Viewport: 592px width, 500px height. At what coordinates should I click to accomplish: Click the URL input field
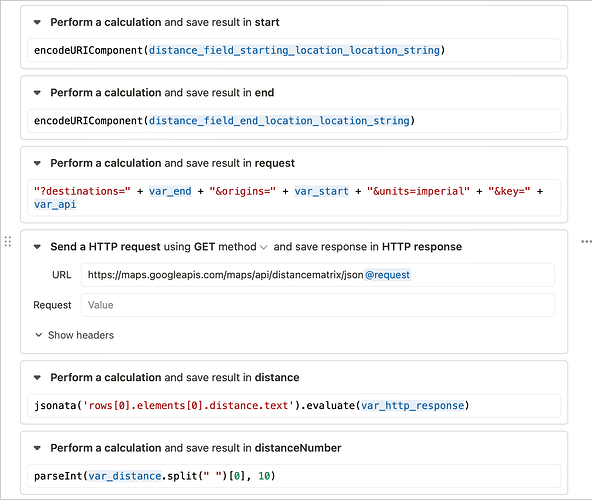click(x=318, y=275)
